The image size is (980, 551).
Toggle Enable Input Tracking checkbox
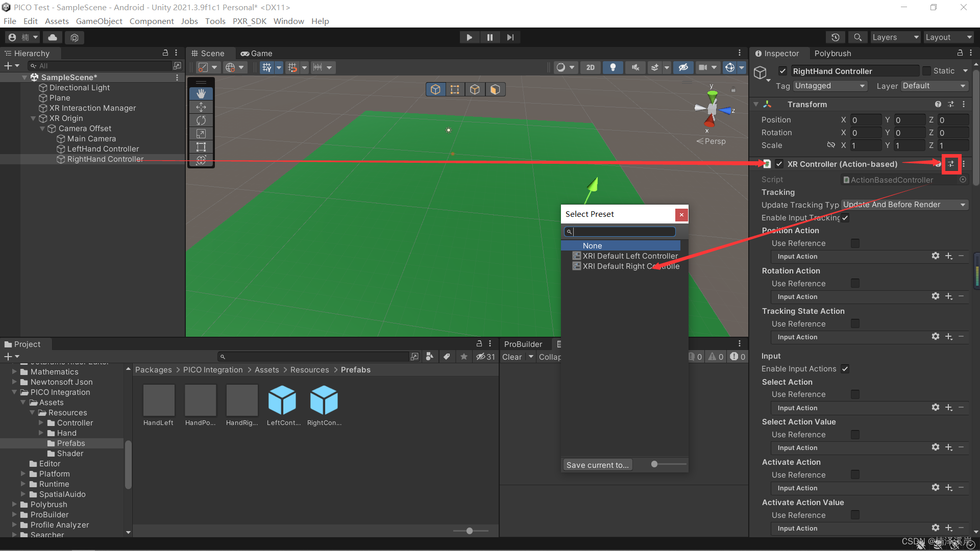tap(845, 218)
